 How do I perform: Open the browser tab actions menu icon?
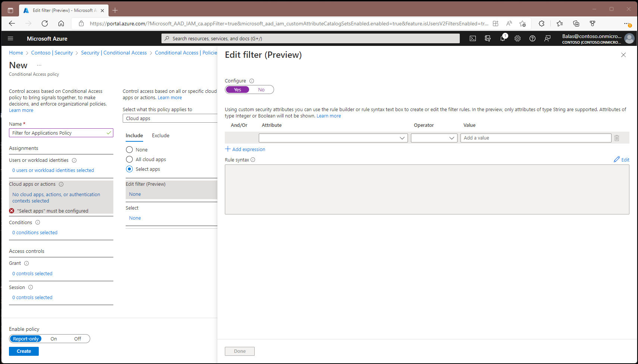[10, 10]
